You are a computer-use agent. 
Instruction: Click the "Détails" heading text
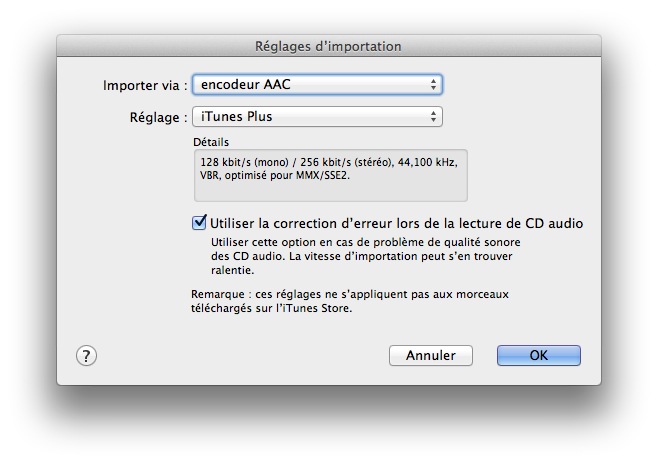coord(212,142)
